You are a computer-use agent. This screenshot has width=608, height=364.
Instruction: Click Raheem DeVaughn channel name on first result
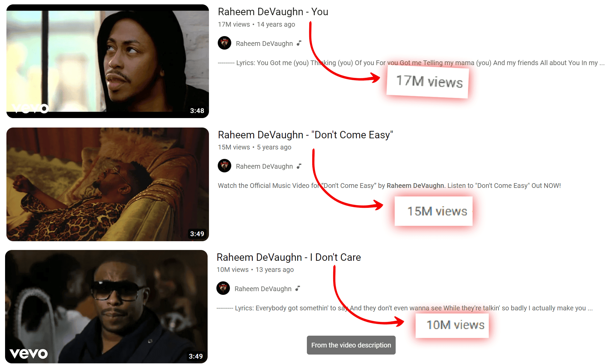click(264, 44)
